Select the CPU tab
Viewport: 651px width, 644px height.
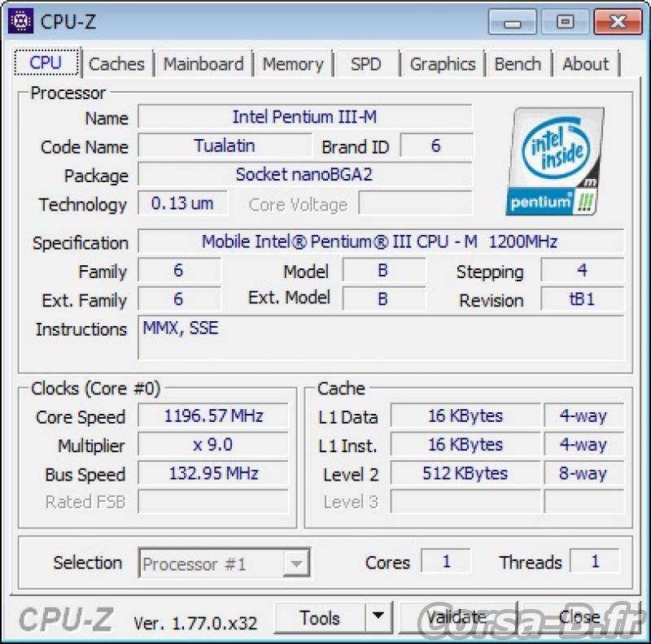[46, 63]
